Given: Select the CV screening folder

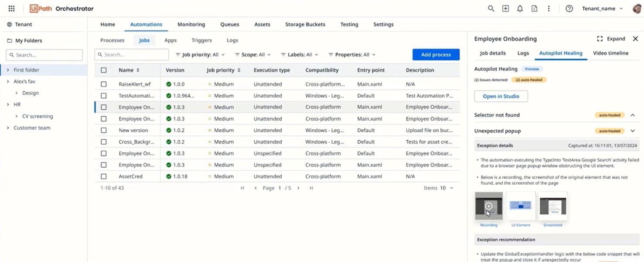Looking at the screenshot, I should pyautogui.click(x=37, y=116).
